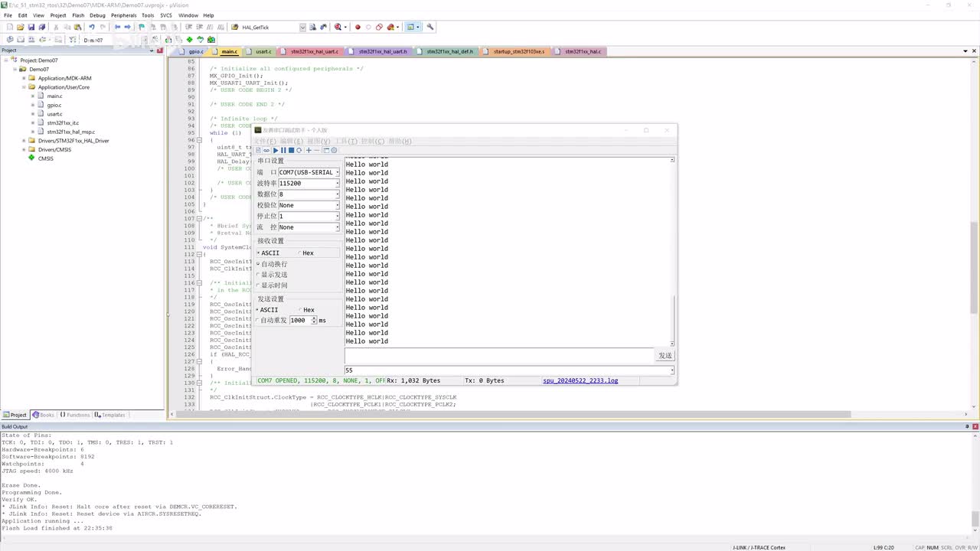Click the refresh icon in serial tool toolbar
This screenshot has width=980, height=551.
coord(299,150)
